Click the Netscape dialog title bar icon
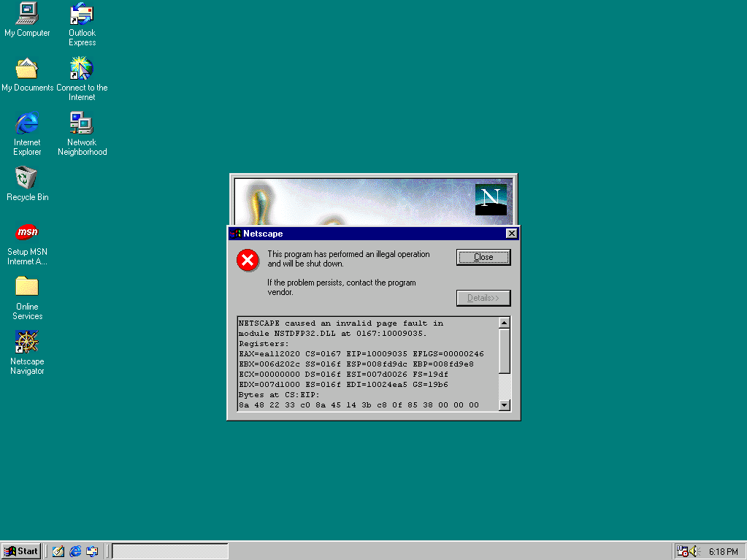This screenshot has height=560, width=747. click(235, 234)
